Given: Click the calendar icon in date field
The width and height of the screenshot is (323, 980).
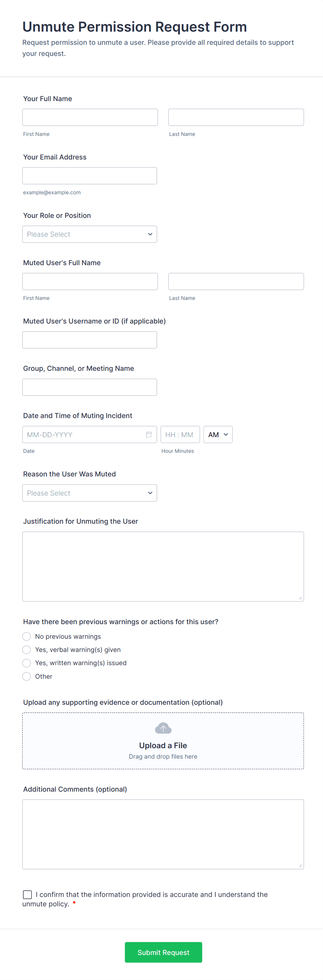Looking at the screenshot, I should pyautogui.click(x=149, y=434).
